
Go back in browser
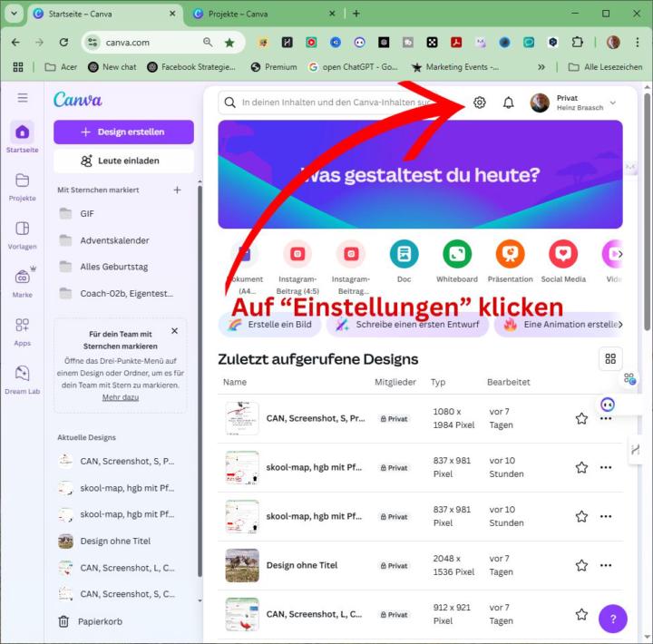[15, 42]
